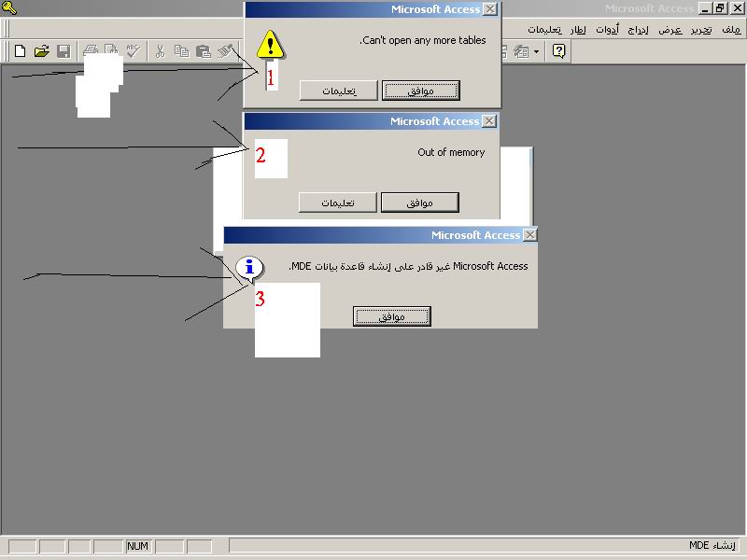Click the Format Painter brush icon
747x560 pixels.
click(225, 51)
